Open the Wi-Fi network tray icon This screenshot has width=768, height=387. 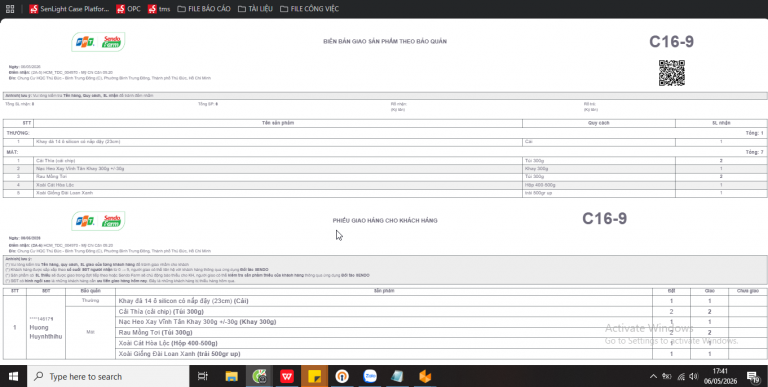[x=681, y=376]
